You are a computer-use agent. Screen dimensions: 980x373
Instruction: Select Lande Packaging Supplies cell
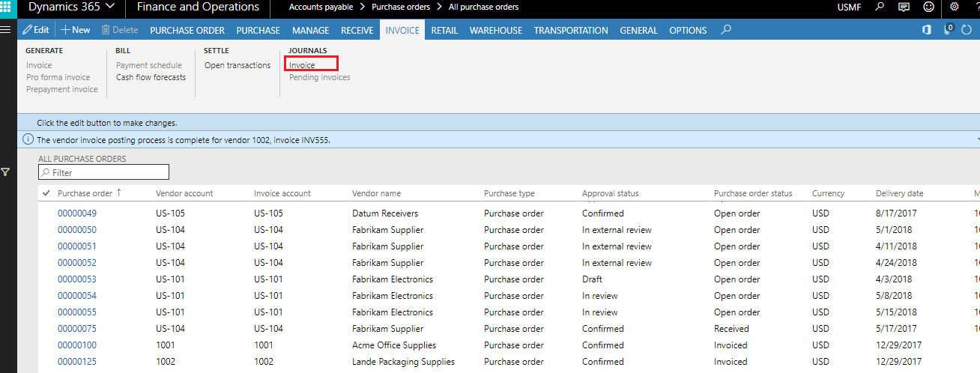pos(403,362)
